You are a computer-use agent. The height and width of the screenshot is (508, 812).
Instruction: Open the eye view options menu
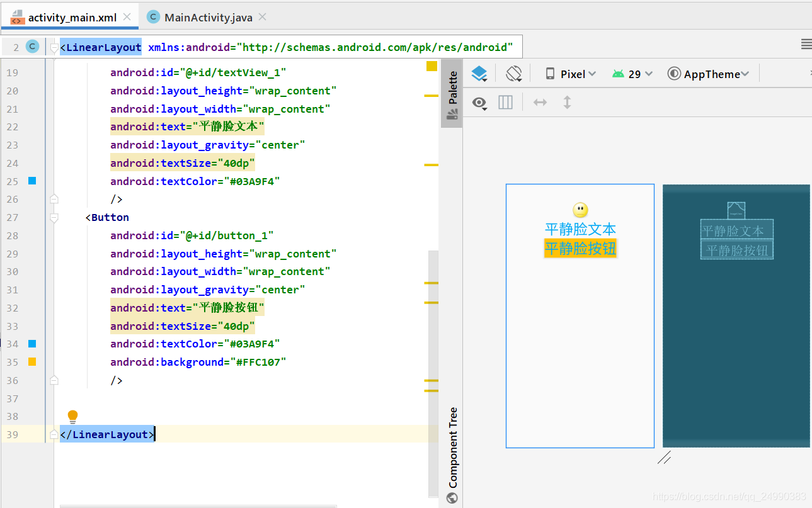click(480, 103)
